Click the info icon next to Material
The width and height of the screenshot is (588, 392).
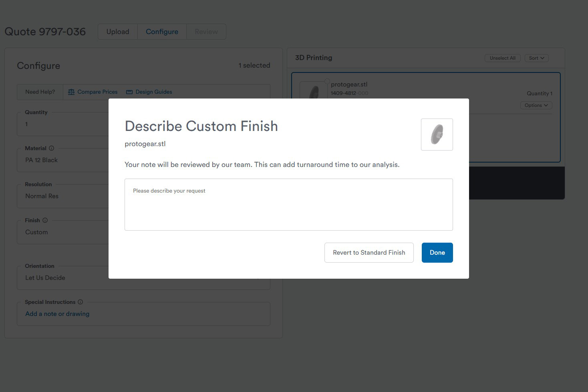(51, 148)
